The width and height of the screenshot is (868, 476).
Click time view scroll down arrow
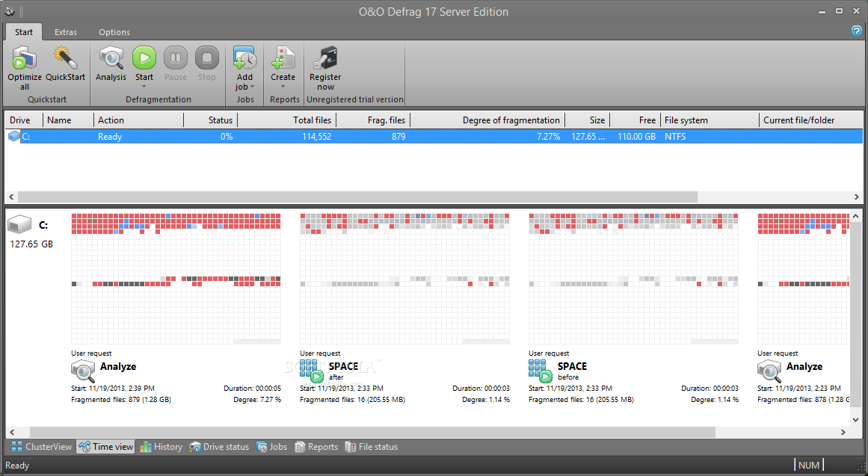click(856, 419)
